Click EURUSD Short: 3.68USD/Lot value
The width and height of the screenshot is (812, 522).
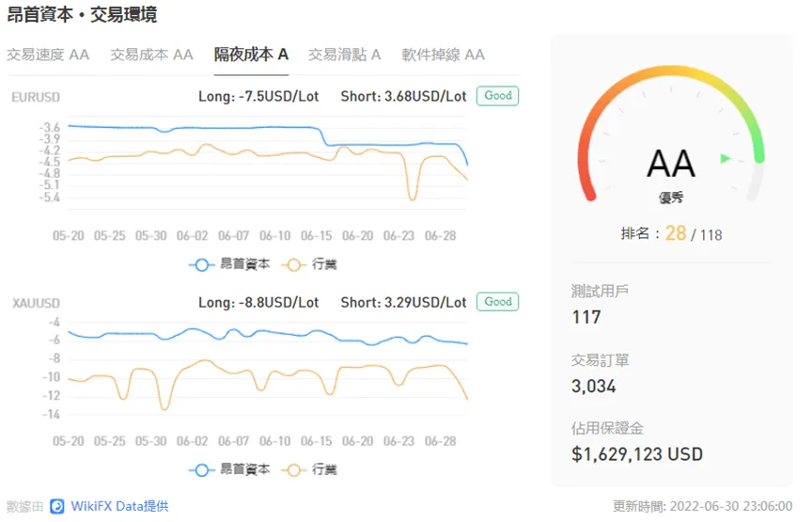click(403, 97)
